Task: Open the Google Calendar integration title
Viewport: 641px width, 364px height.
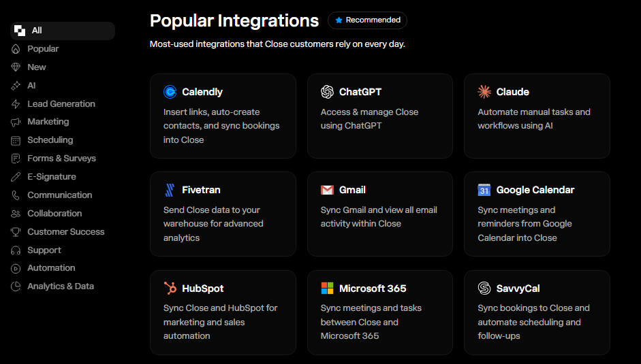Action: click(535, 190)
